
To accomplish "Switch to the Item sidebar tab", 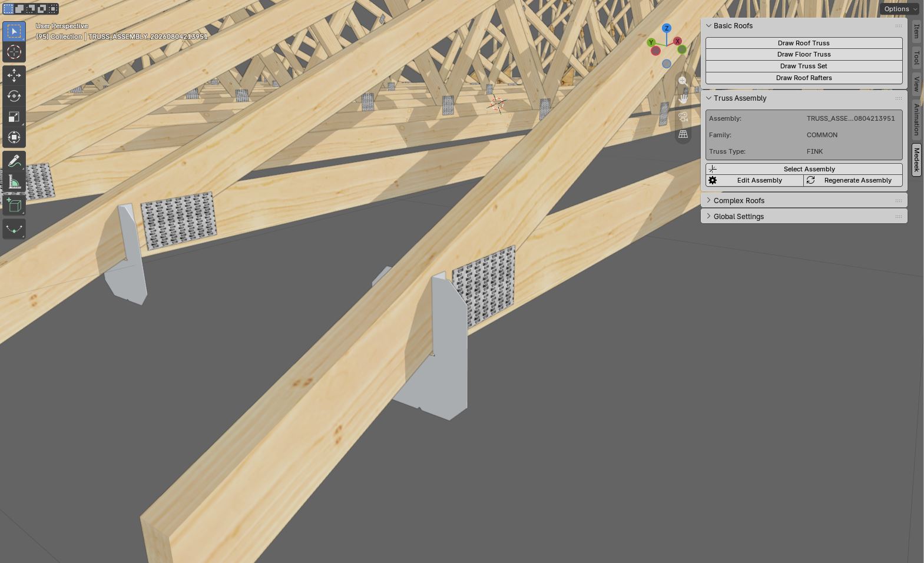I will (x=916, y=31).
